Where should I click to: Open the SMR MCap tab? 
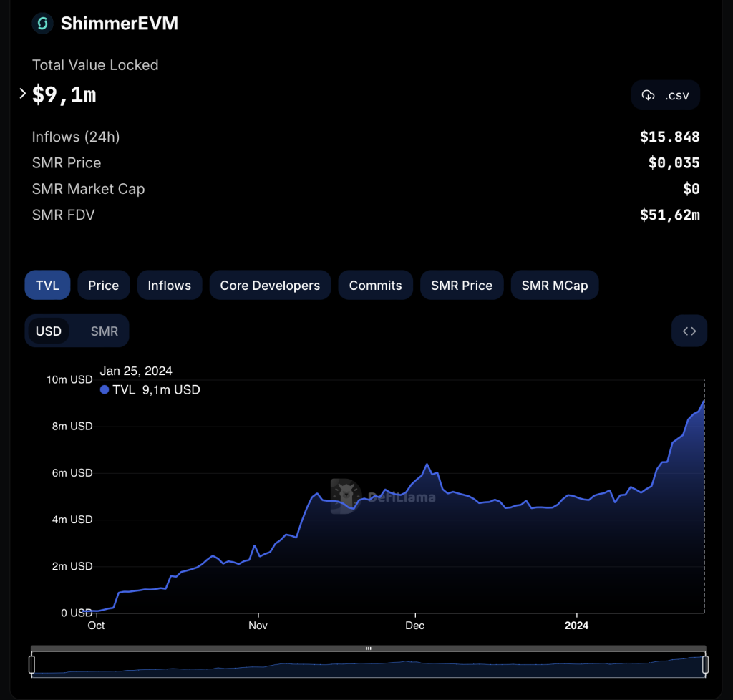pos(554,285)
